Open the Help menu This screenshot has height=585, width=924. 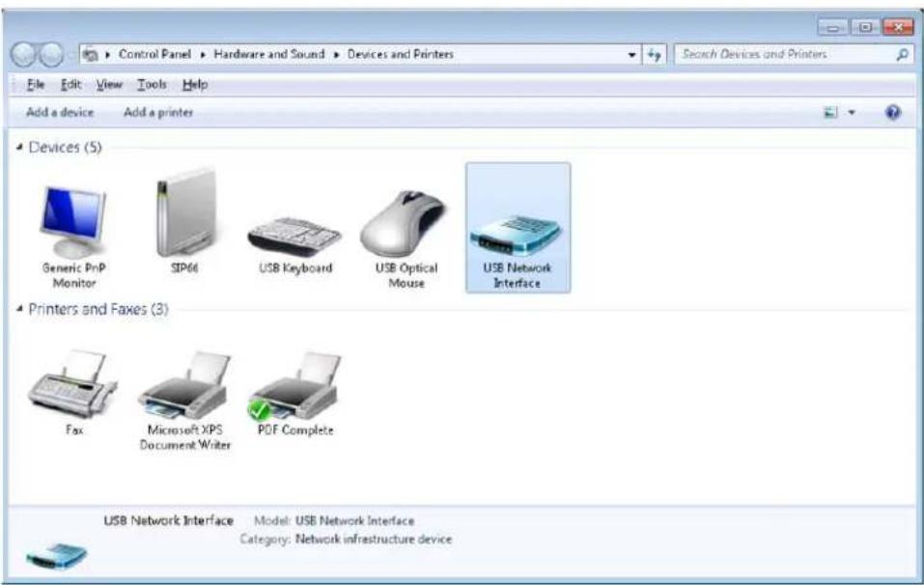click(195, 85)
